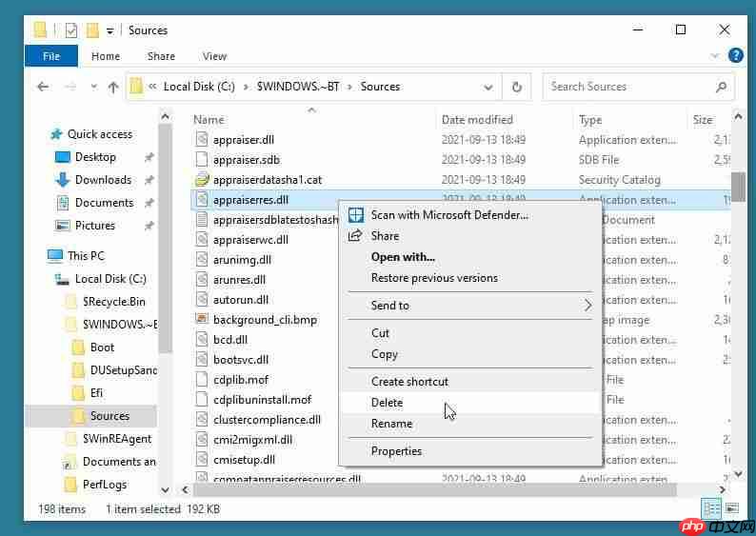Click Local Disk (C:) in address breadcrumb
The image size is (756, 536).
pyautogui.click(x=199, y=87)
